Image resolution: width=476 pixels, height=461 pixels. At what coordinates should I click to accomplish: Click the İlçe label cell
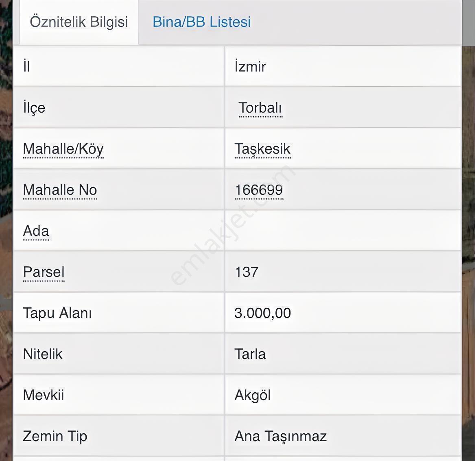119,107
